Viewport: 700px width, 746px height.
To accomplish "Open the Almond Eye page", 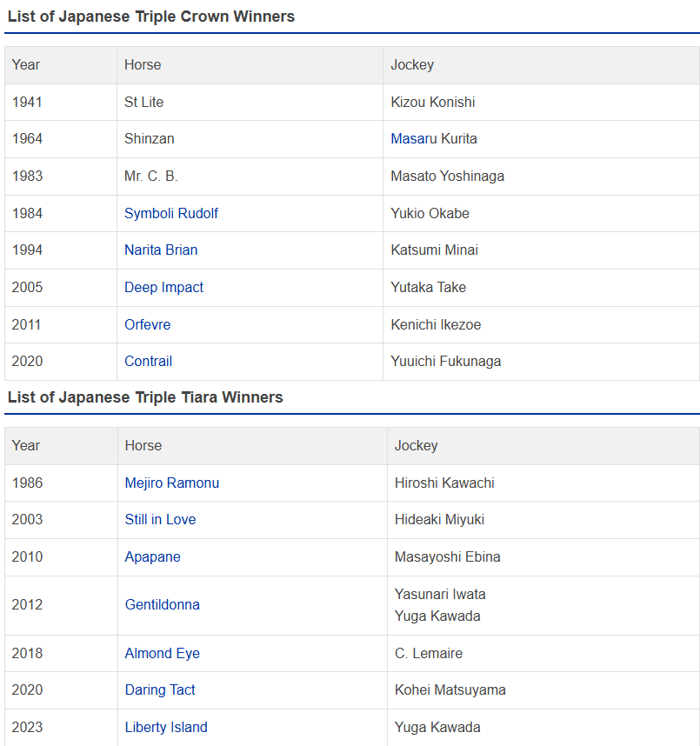I will point(163,653).
